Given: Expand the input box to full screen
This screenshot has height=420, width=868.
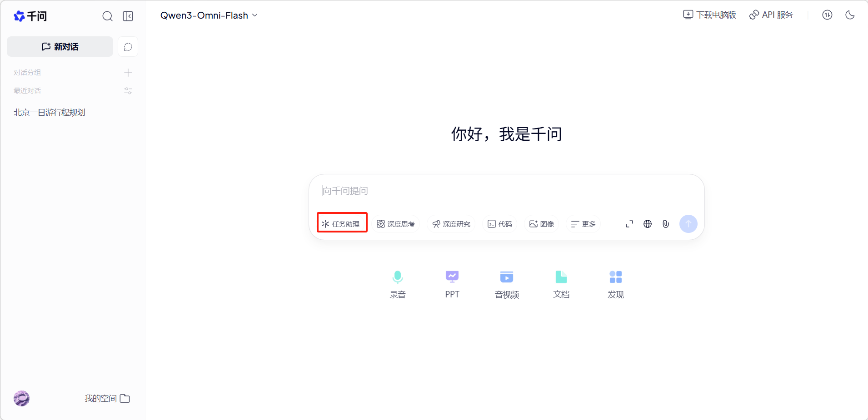Looking at the screenshot, I should click(629, 224).
